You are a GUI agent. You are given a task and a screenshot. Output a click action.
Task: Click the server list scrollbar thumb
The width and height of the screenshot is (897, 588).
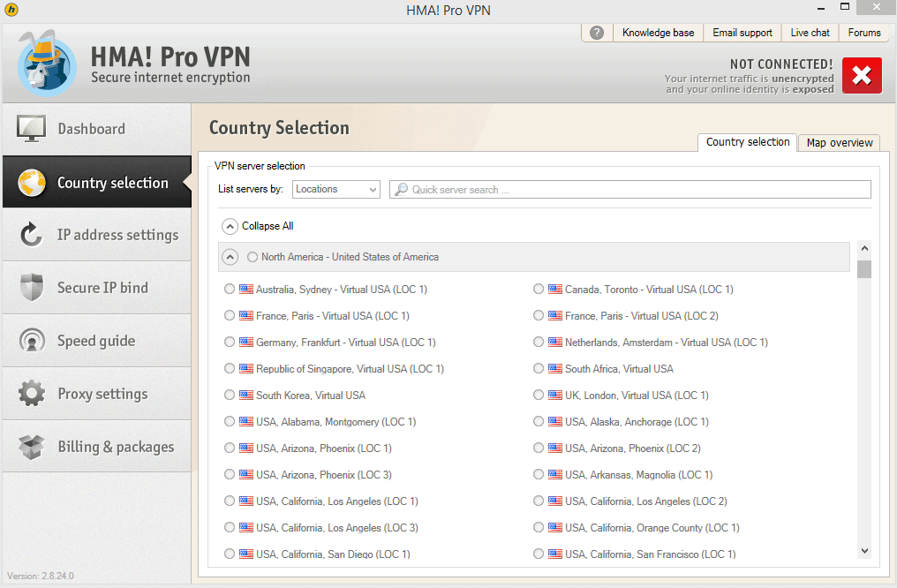[864, 268]
